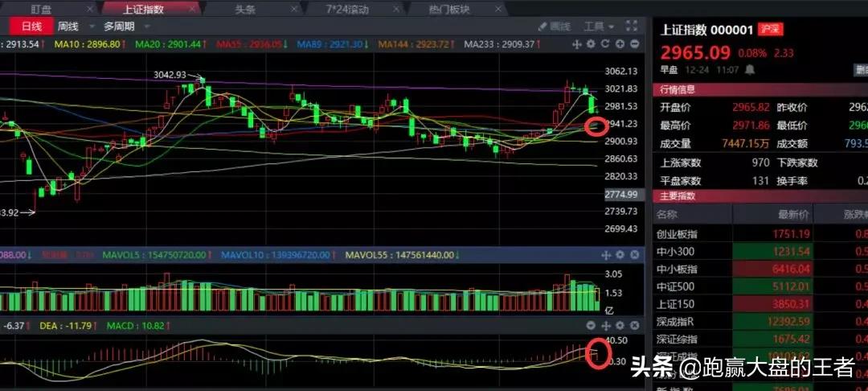Close the volume indicator panel
Viewport: 868px width, 391px height.
634,255
